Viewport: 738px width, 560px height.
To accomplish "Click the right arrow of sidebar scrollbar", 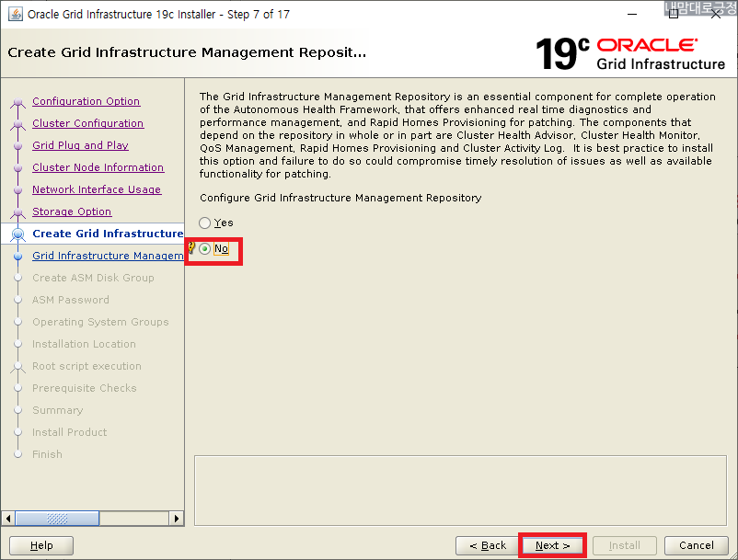I will click(177, 519).
